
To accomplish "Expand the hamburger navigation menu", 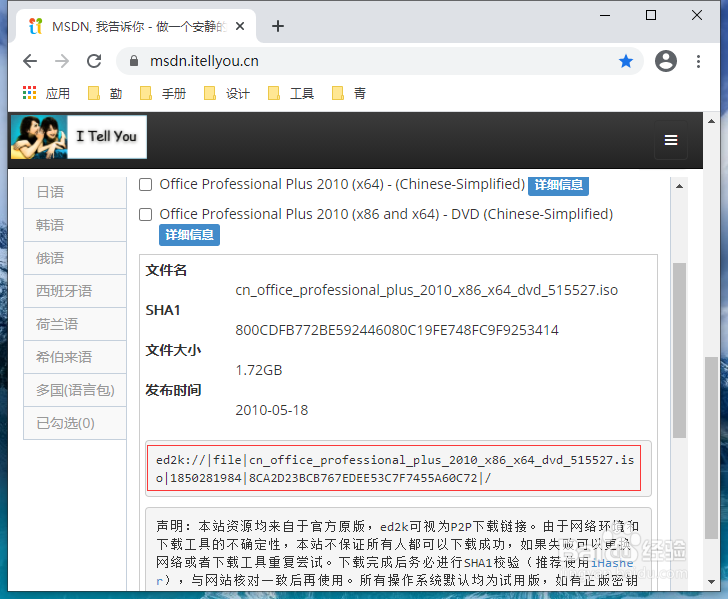I will [670, 140].
